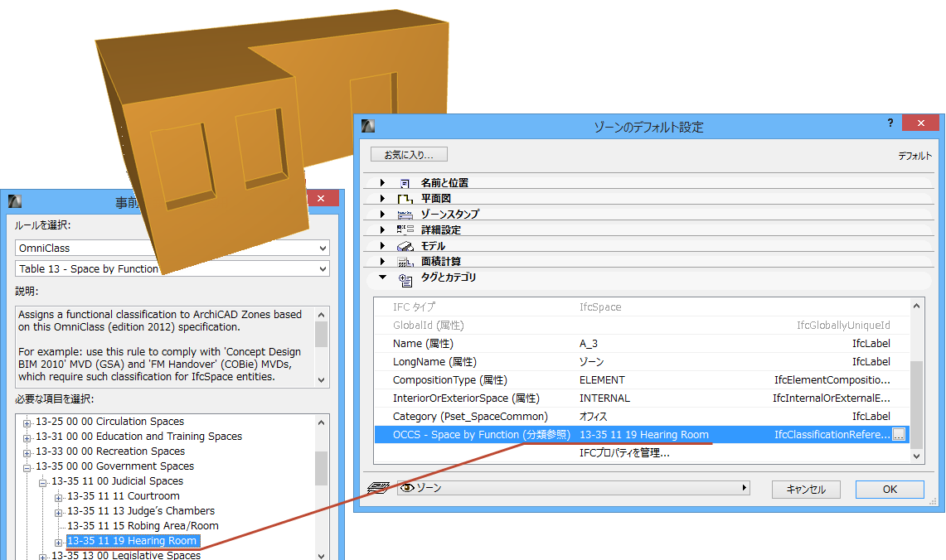Click the A_3 name value cell
This screenshot has height=560, width=946.
[x=589, y=344]
